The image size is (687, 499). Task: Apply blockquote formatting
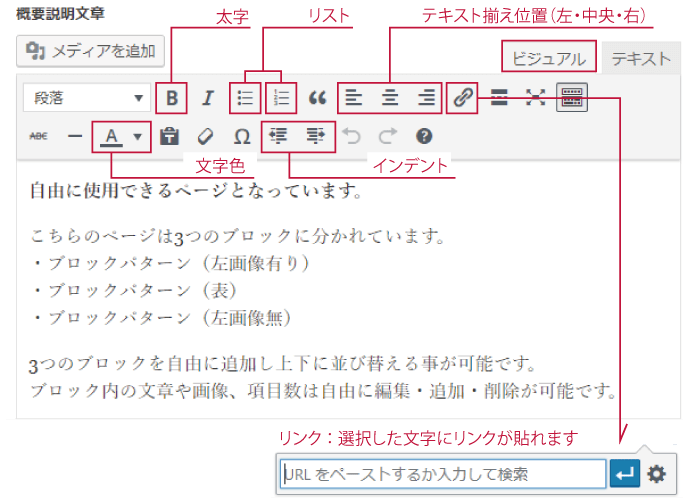pyautogui.click(x=317, y=98)
